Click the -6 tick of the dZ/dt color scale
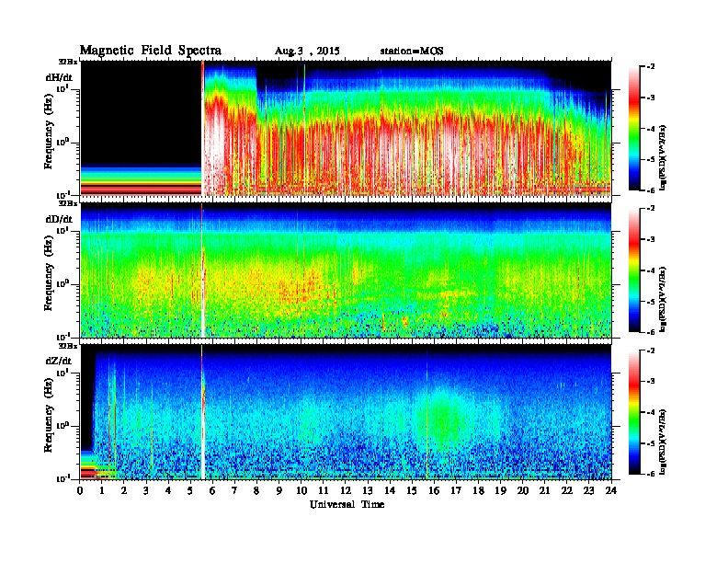Screen dimensions: 728x563 point(651,474)
